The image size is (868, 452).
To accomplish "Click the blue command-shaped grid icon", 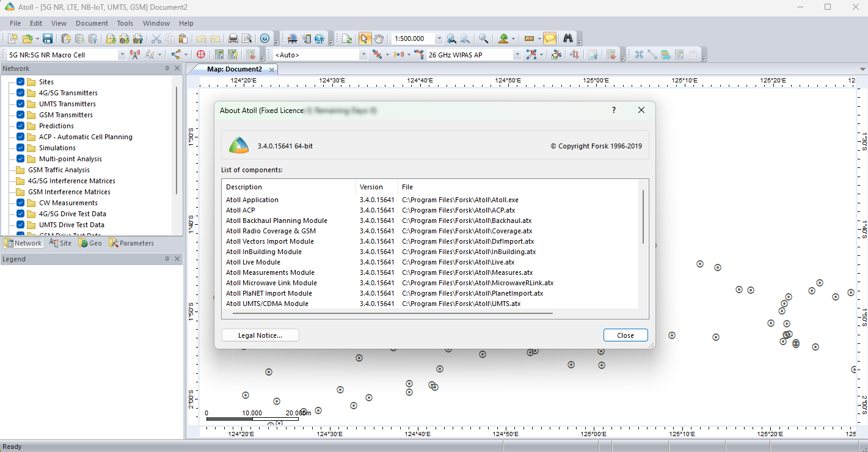I will (639, 54).
